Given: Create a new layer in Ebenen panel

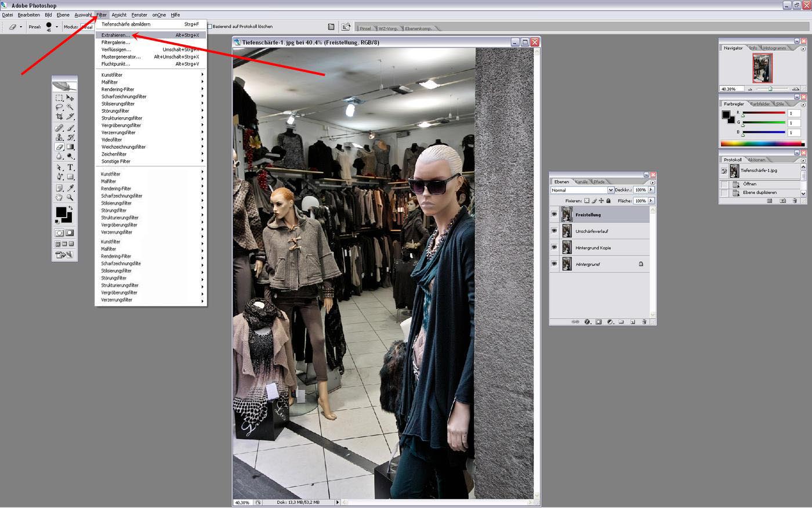Looking at the screenshot, I should (632, 322).
